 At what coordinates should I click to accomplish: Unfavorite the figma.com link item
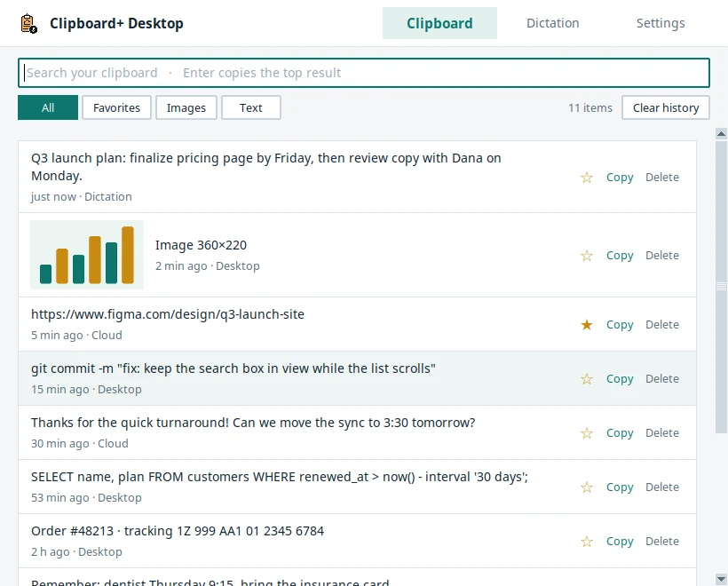pos(586,325)
